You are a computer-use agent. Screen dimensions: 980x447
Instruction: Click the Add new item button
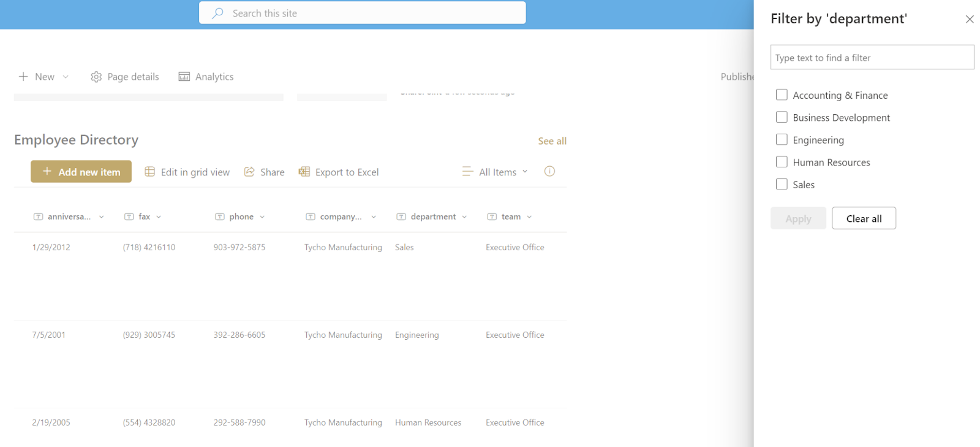tap(81, 172)
